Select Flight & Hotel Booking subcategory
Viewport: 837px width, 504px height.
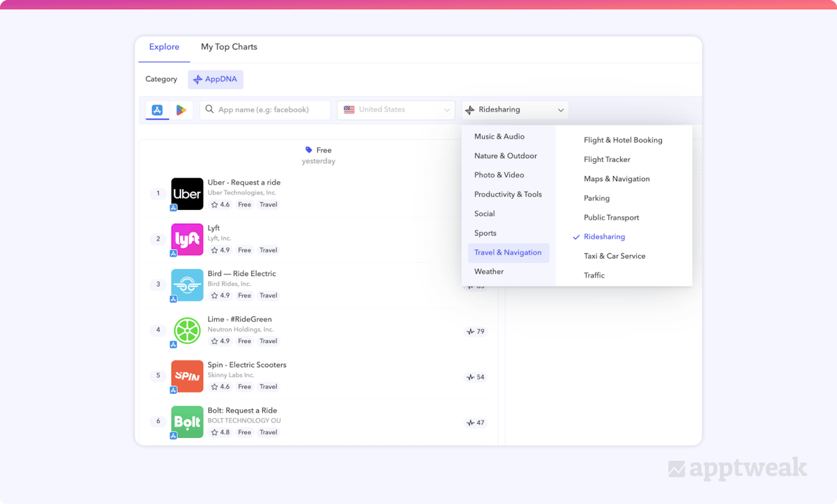[624, 140]
